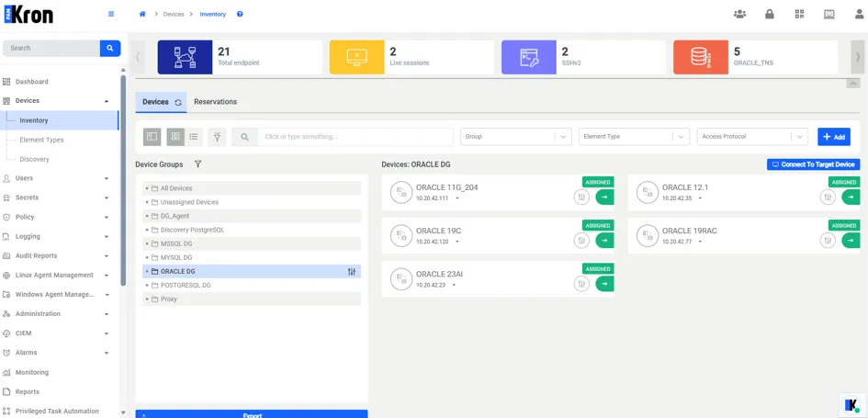Viewport: 868px width, 418px height.
Task: Open settings icon on ORACLE 19RAC card
Action: point(828,240)
